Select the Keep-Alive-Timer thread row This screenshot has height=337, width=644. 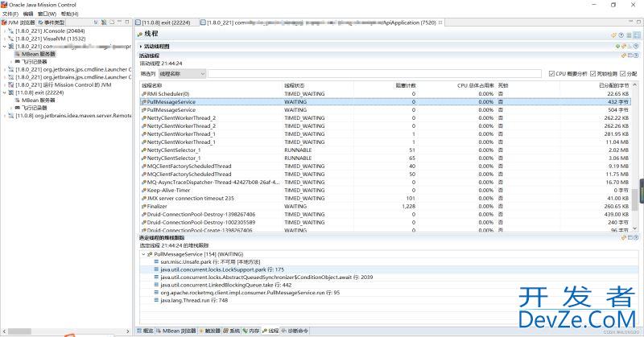point(386,191)
